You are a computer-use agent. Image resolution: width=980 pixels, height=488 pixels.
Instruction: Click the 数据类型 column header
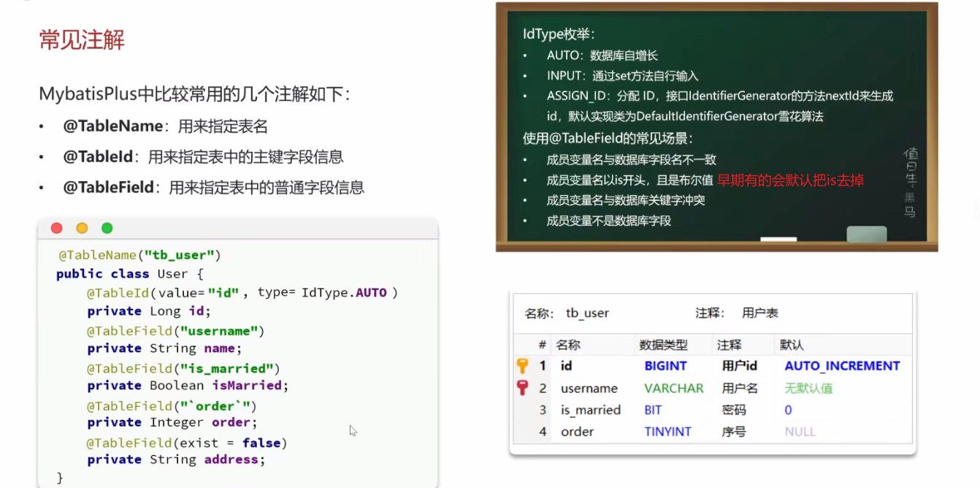(664, 344)
